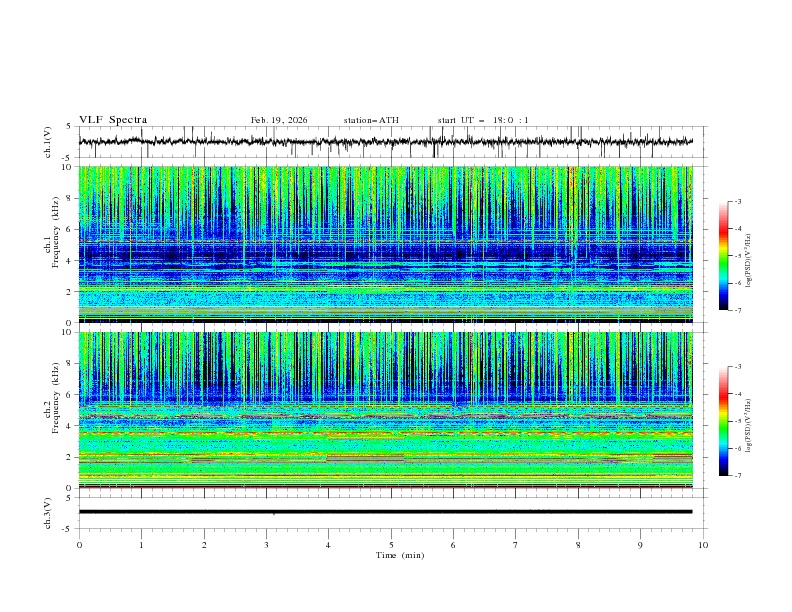Click the ch.2 spectrogram plot
Image resolution: width=792 pixels, height=612 pixels.
click(386, 410)
